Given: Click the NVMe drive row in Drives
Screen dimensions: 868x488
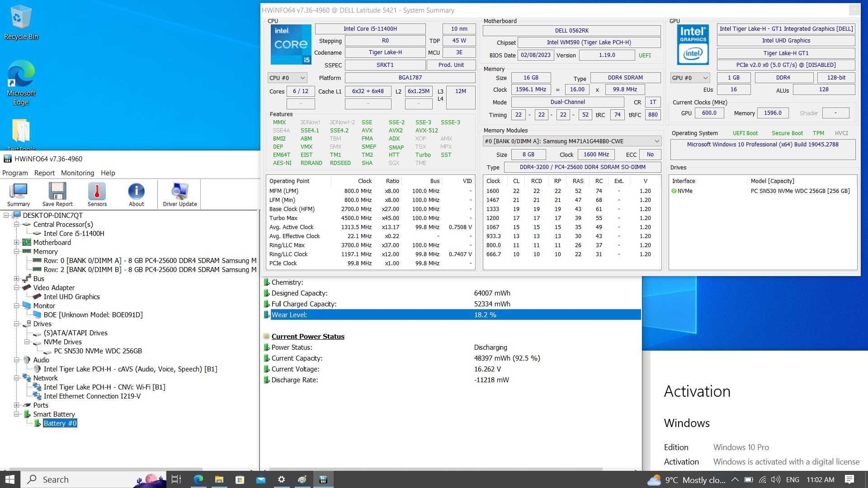Looking at the screenshot, I should 762,191.
